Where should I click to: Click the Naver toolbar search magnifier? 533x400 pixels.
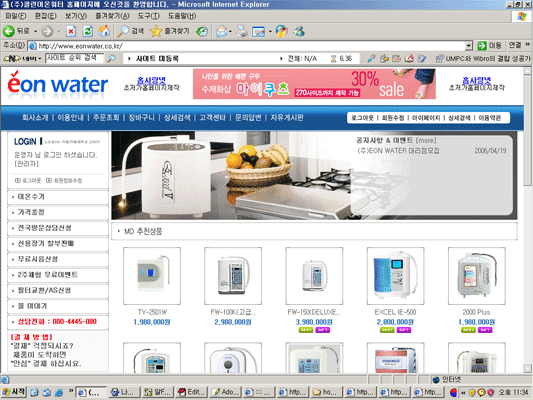point(111,58)
